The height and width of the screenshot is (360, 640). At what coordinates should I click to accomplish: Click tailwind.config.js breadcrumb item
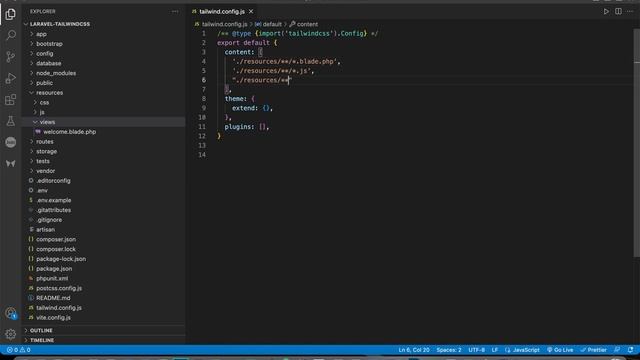224,24
